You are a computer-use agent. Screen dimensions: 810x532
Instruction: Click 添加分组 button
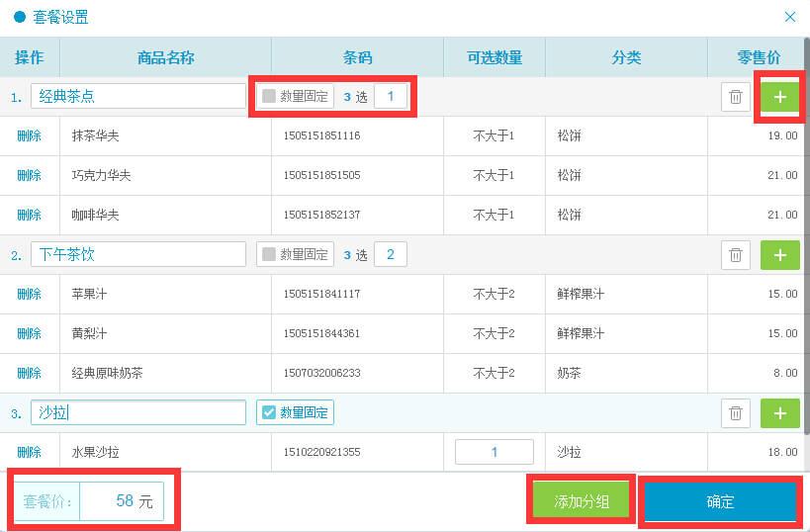tap(581, 501)
